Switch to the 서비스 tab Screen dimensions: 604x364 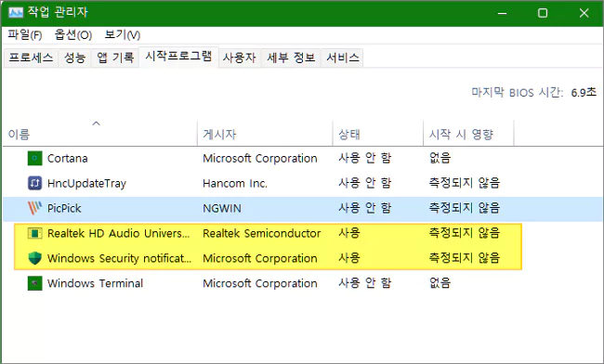point(343,58)
